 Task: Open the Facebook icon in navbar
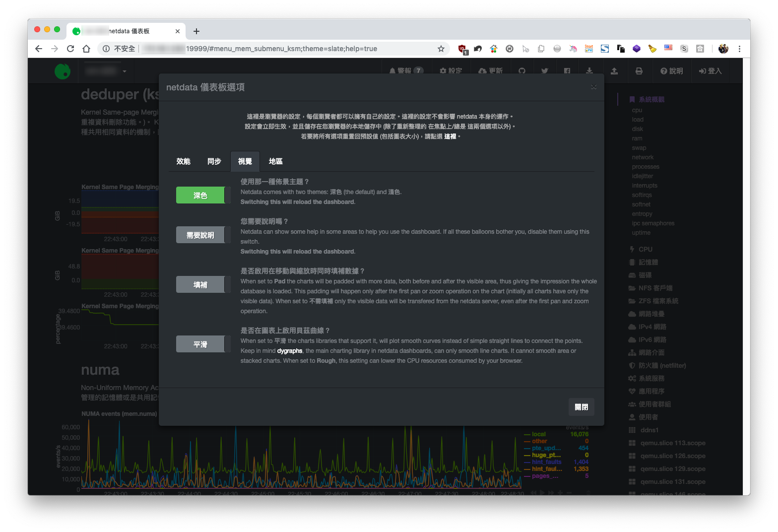tap(567, 71)
